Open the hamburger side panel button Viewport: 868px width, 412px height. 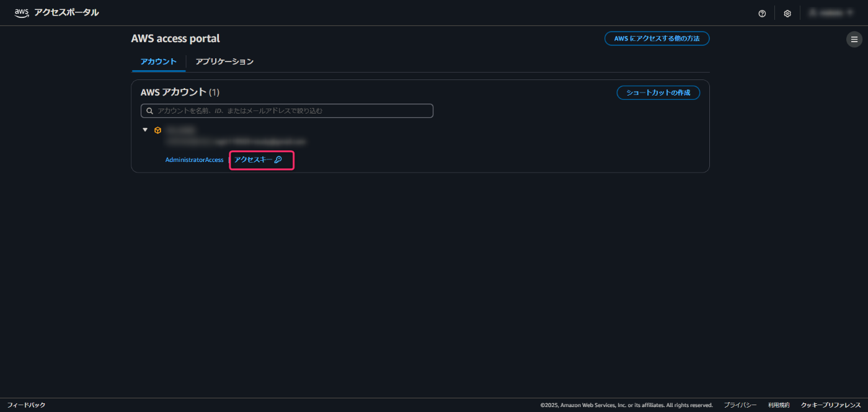[x=854, y=40]
